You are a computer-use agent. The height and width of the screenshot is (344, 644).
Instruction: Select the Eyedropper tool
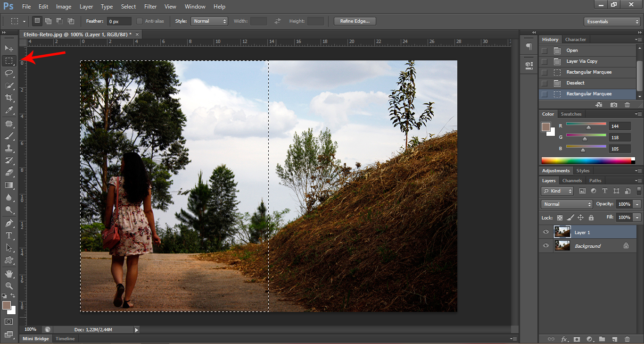[9, 110]
